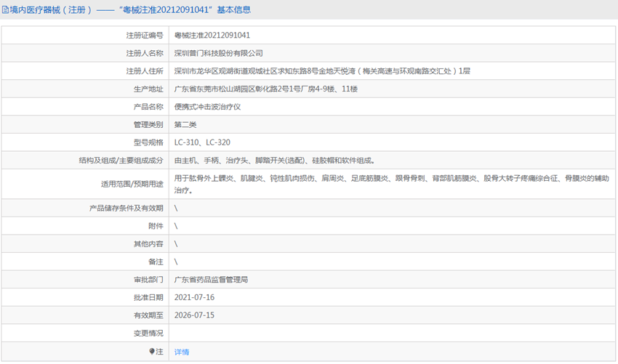
Task: Click the 批准日期 label
Action: 148,297
